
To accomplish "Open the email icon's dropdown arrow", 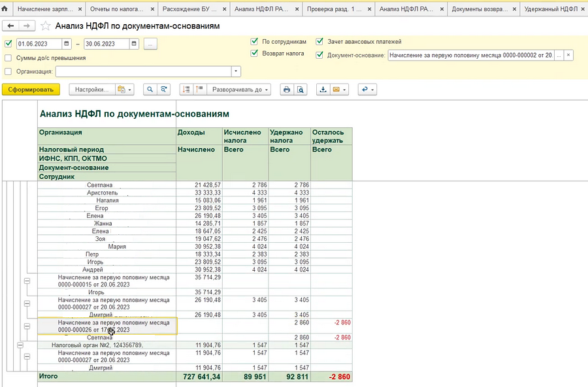I will [344, 89].
